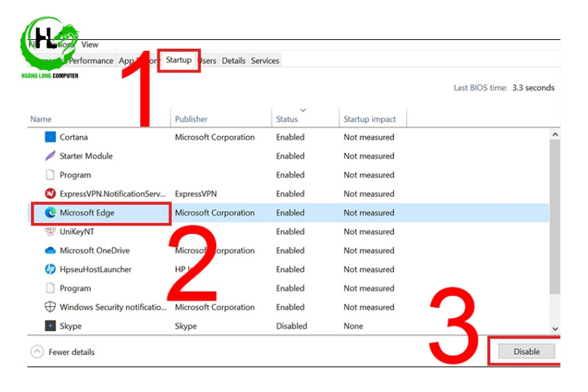Click Cortana's Microsoft Corporation publisher cell

215,138
